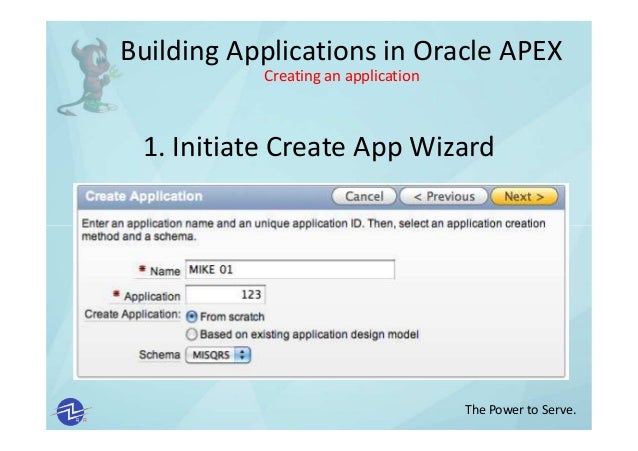Click the Cancel button
Viewport: 638px width, 451px height.
coord(364,197)
